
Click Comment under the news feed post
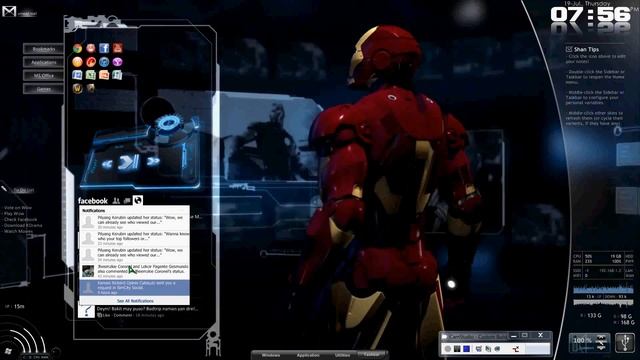123,315
